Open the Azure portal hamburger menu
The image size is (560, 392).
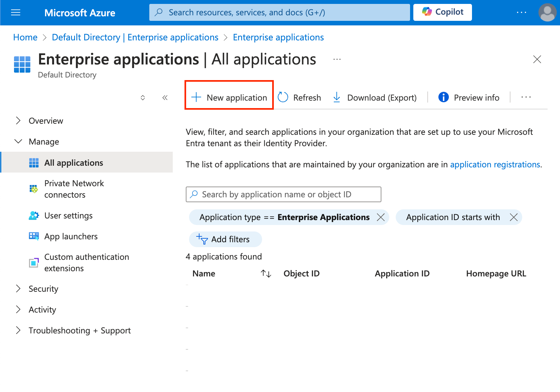16,13
